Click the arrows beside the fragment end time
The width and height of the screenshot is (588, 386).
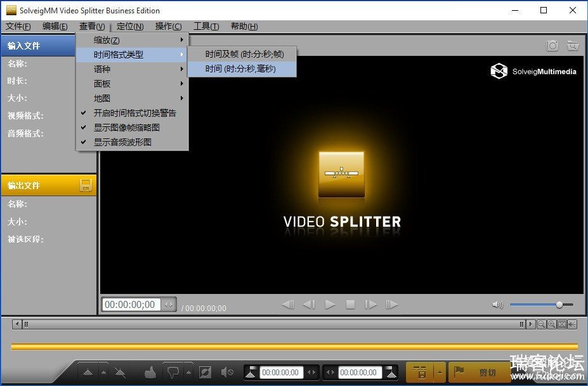tap(330, 373)
